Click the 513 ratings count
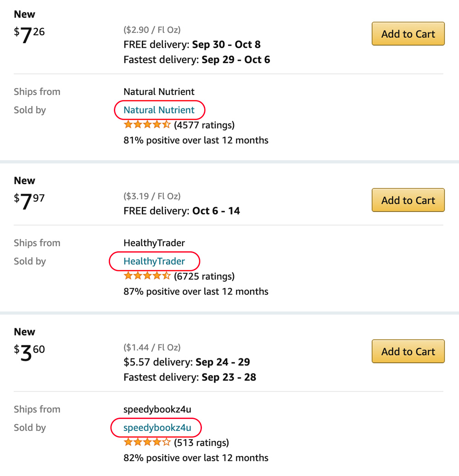This screenshot has height=476, width=459. click(202, 443)
